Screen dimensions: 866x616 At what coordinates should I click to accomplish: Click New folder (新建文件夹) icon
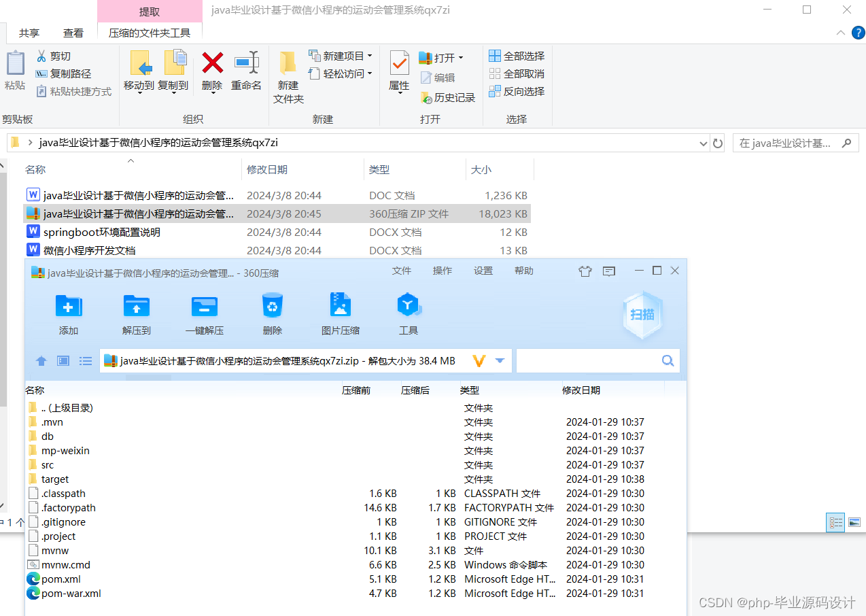click(288, 63)
